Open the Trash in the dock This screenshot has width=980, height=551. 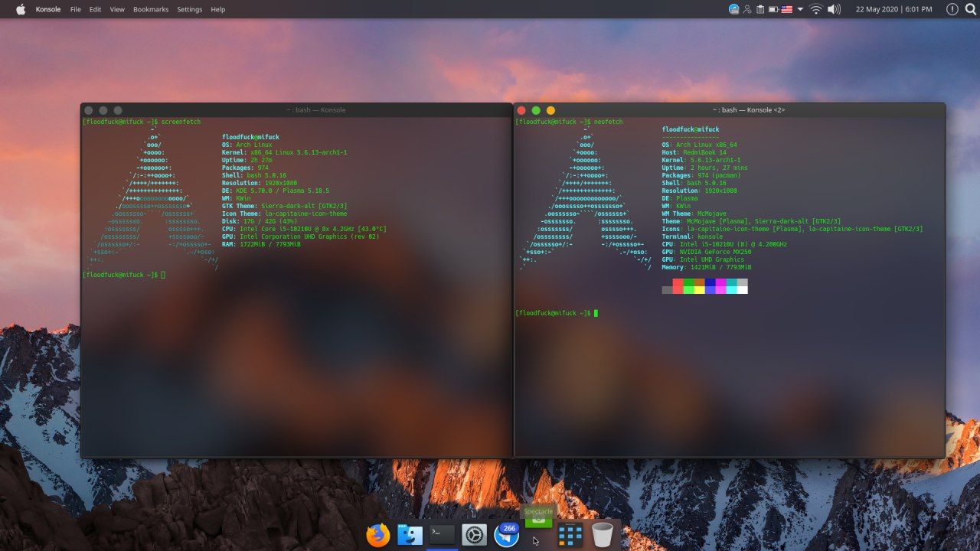point(603,535)
